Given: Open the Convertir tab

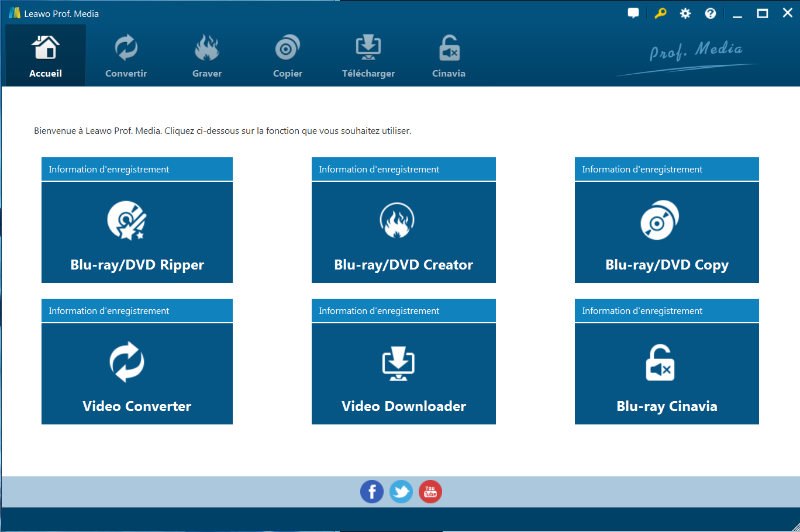Looking at the screenshot, I should 126,57.
